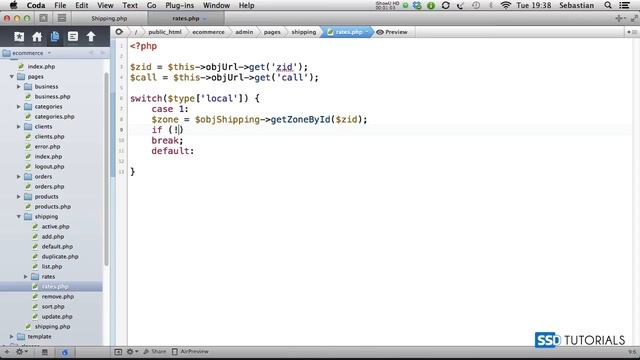Open the sidebar gear action menu
Image resolution: width=640 pixels, height=360 pixels.
(x=21, y=351)
